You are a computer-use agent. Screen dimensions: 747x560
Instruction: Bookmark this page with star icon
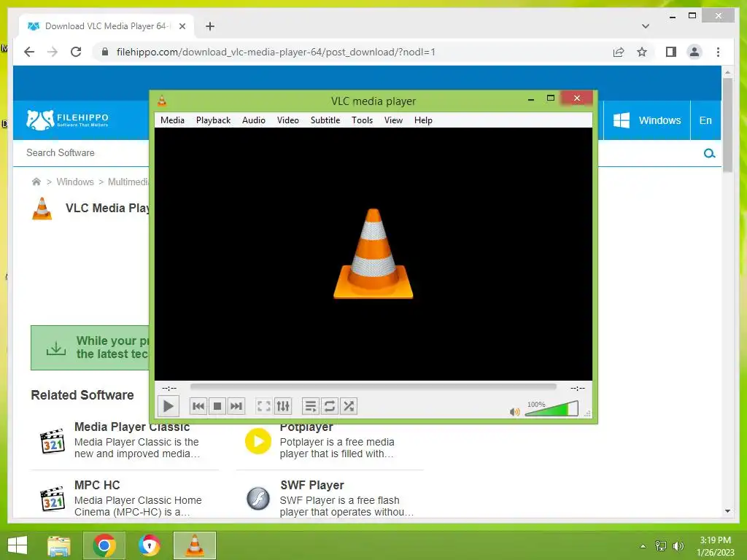pyautogui.click(x=642, y=52)
